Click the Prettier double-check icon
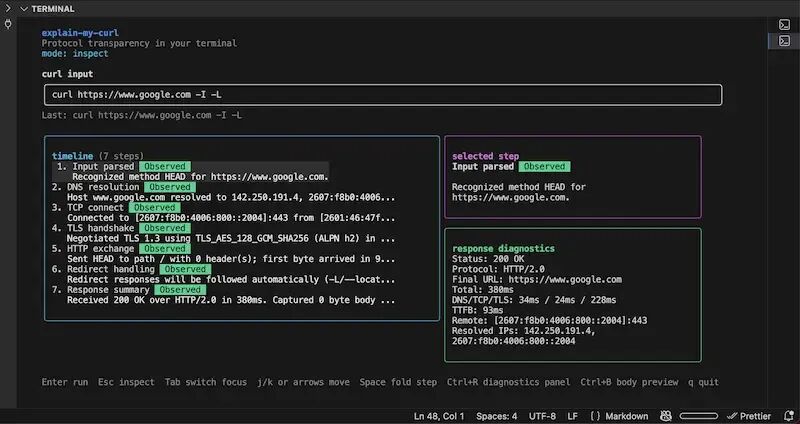The height and width of the screenshot is (424, 800). point(732,416)
